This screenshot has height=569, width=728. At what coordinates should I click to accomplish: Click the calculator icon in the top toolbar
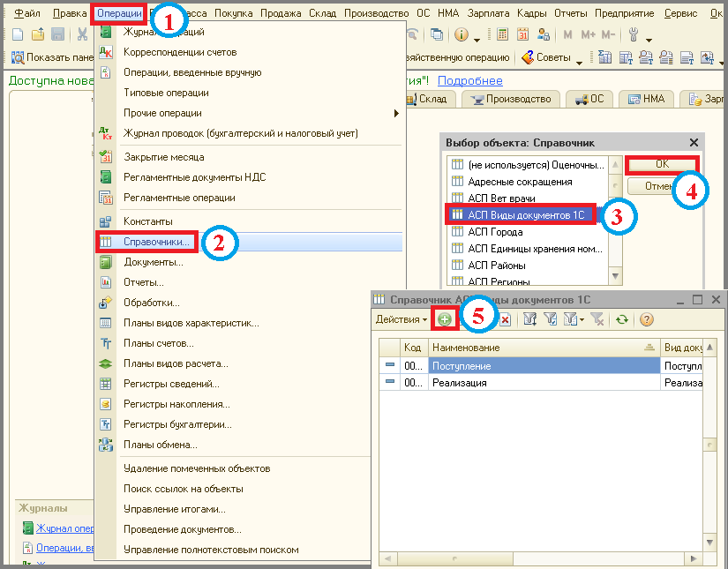click(502, 34)
